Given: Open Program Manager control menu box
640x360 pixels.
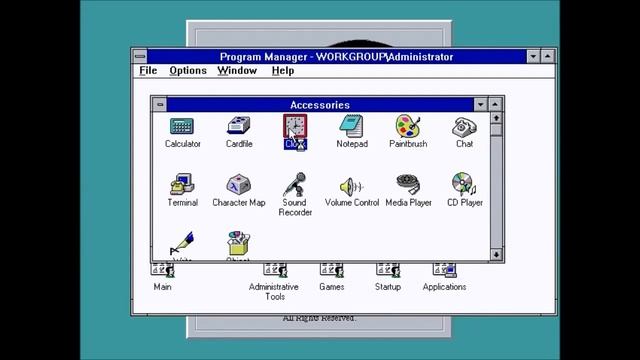Looking at the screenshot, I should click(140, 56).
